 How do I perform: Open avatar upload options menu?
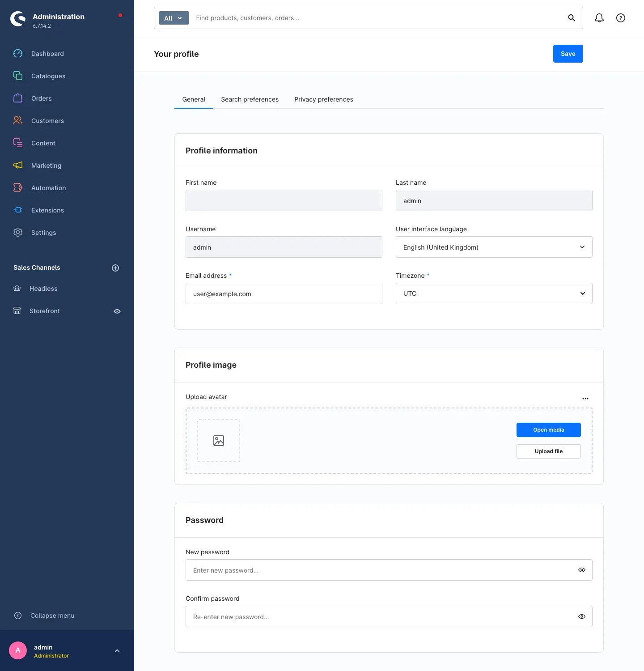585,398
